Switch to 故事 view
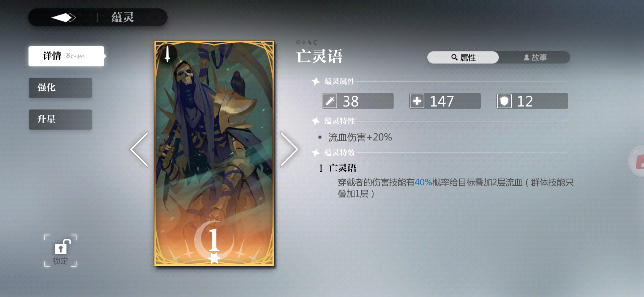644x297 pixels. 535,57
